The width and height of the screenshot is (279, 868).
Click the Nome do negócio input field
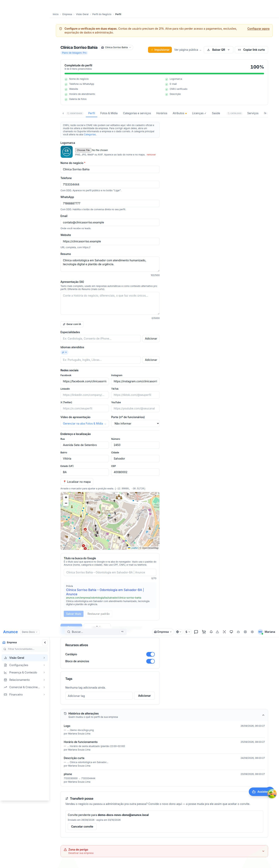click(110, 170)
